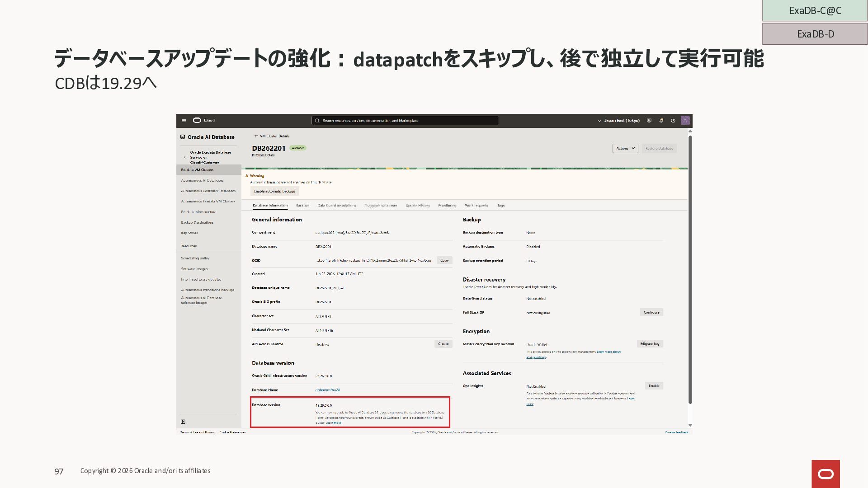The image size is (868, 488).
Task: Open the Cloud Shell developer tools icon
Action: click(649, 121)
